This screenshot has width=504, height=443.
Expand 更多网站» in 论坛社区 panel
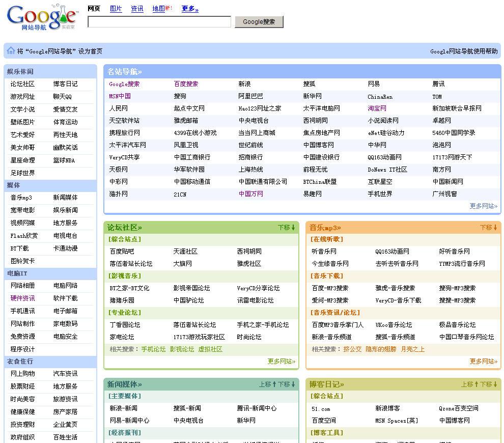pyautogui.click(x=281, y=362)
